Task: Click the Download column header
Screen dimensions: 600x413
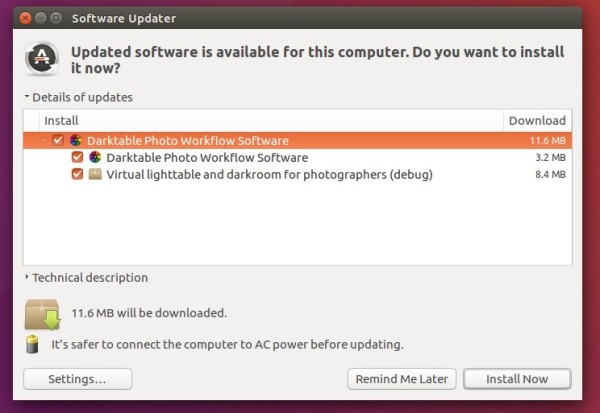Action: point(537,121)
